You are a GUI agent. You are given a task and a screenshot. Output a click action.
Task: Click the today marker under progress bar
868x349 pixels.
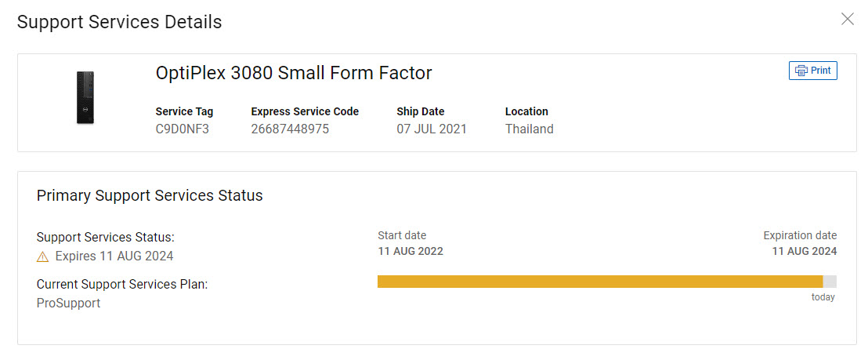pyautogui.click(x=823, y=297)
